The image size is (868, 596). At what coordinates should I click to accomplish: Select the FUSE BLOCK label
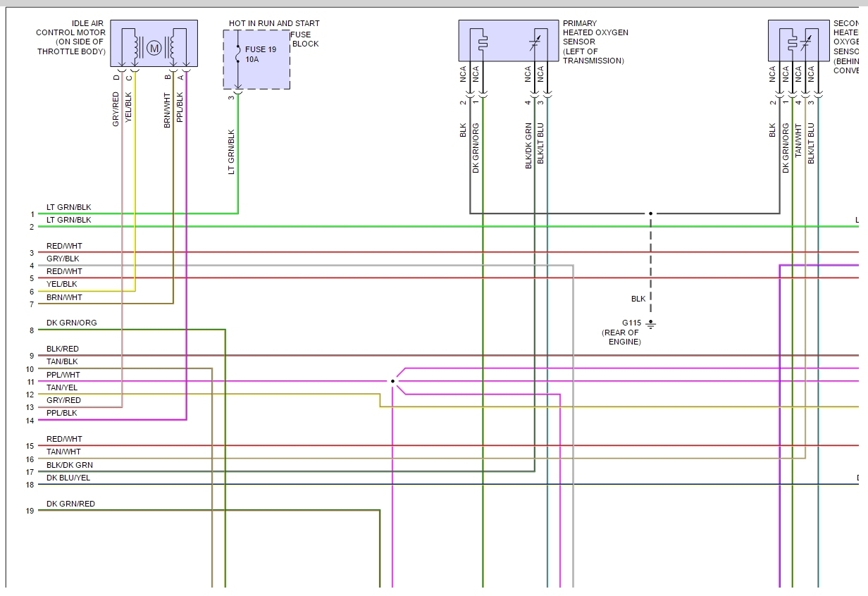(x=304, y=39)
